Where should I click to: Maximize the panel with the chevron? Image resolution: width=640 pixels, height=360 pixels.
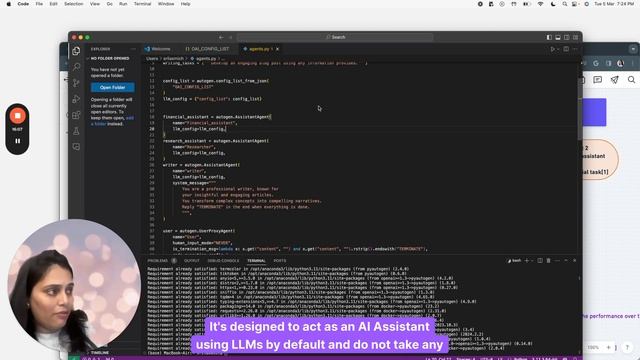(x=566, y=260)
